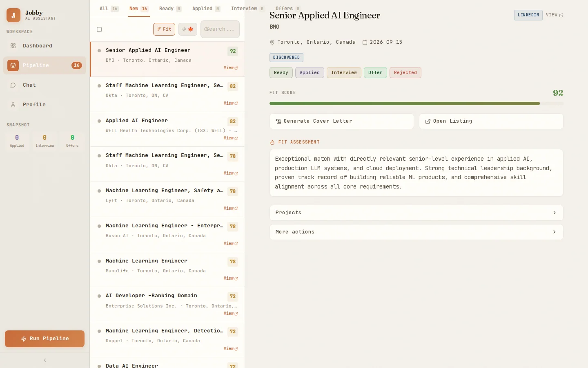Click the 92 score badge in the job list

[x=233, y=51]
